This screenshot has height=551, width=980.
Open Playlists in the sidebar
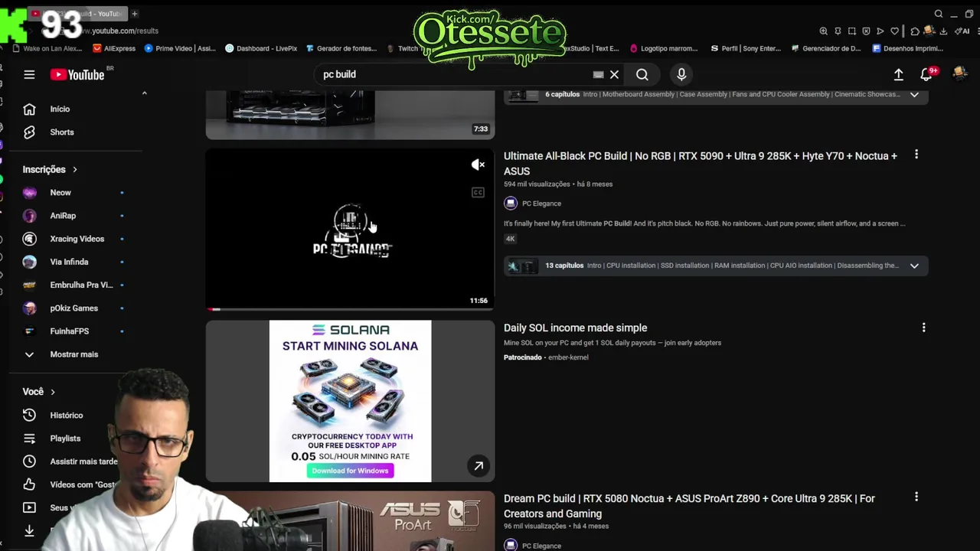point(65,438)
